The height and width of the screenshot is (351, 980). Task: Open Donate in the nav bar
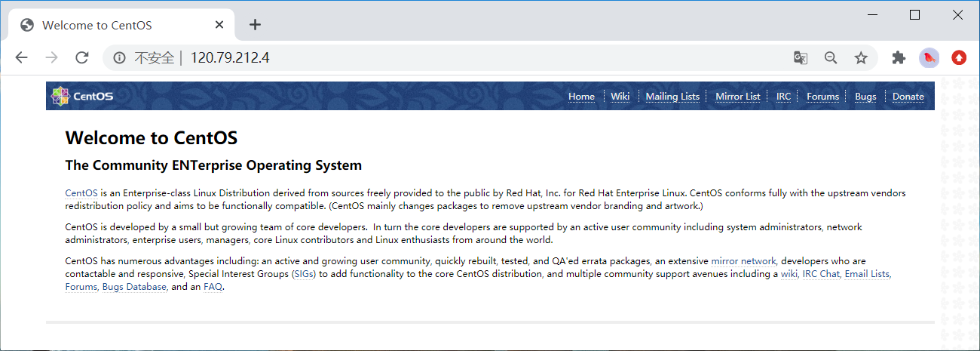[x=908, y=97]
